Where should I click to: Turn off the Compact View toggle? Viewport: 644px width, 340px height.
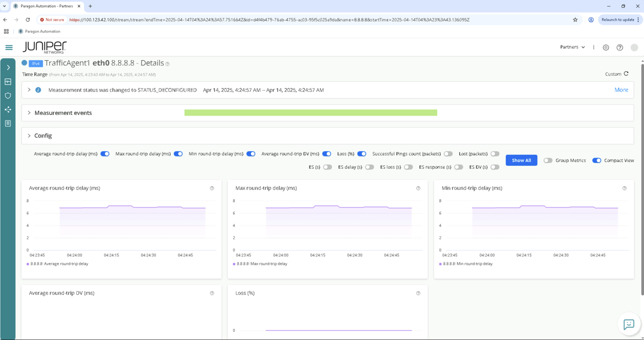596,160
